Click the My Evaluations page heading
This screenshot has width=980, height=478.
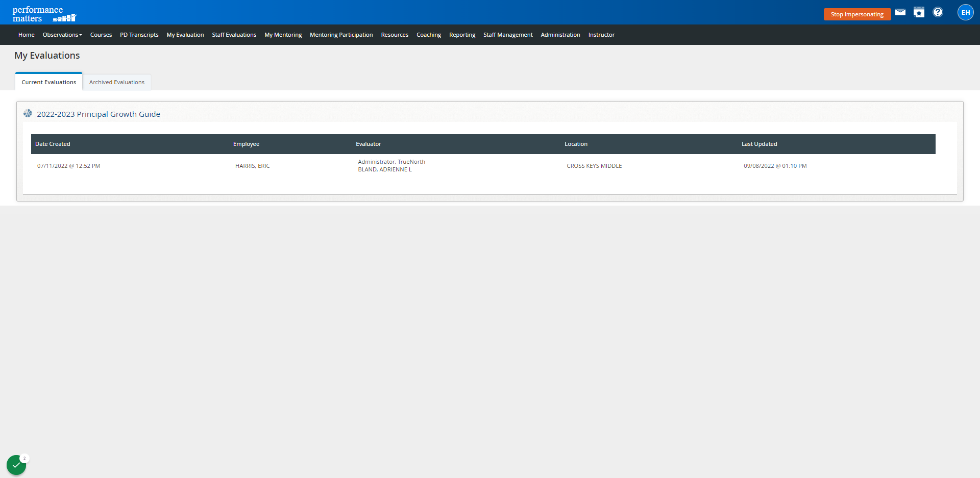[47, 56]
